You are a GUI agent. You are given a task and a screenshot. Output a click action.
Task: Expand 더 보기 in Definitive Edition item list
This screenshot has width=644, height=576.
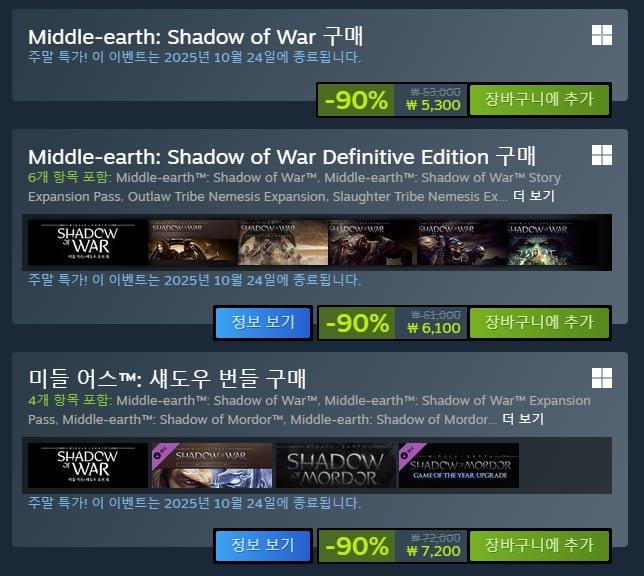point(534,196)
